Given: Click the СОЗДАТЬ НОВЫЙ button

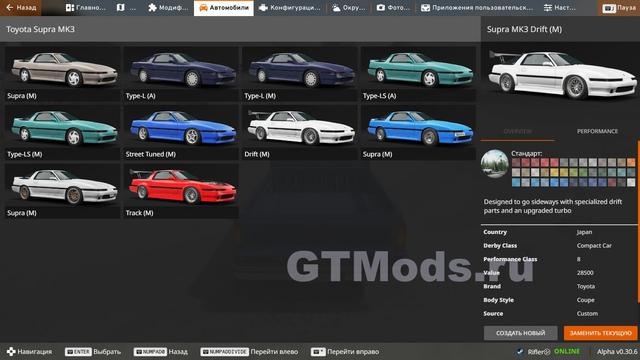Looking at the screenshot, I should pos(520,333).
